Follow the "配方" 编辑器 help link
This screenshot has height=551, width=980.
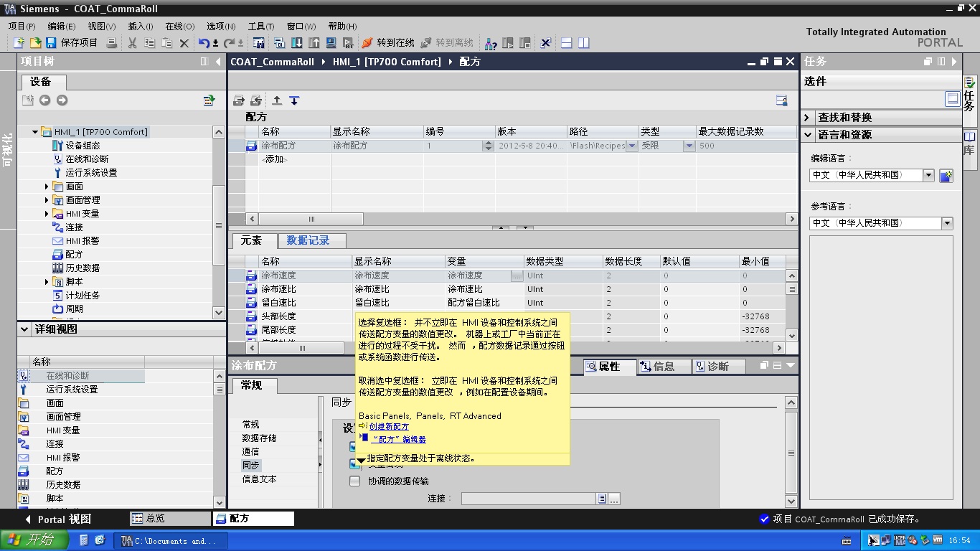tap(399, 440)
